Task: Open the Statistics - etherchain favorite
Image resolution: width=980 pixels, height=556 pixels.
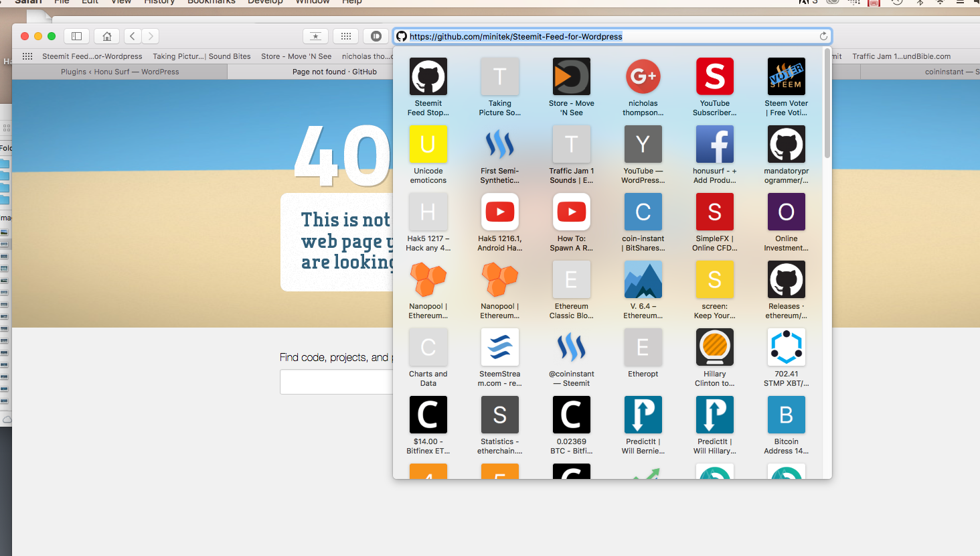Action: coord(500,415)
